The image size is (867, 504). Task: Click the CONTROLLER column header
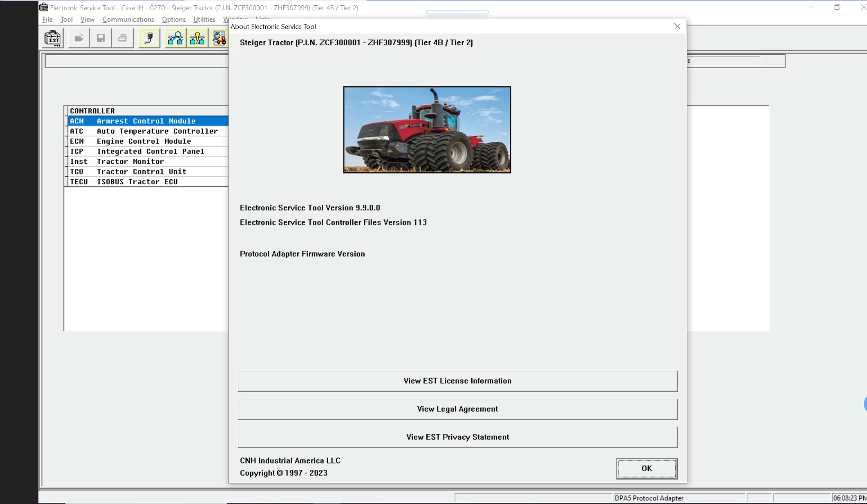(148, 111)
